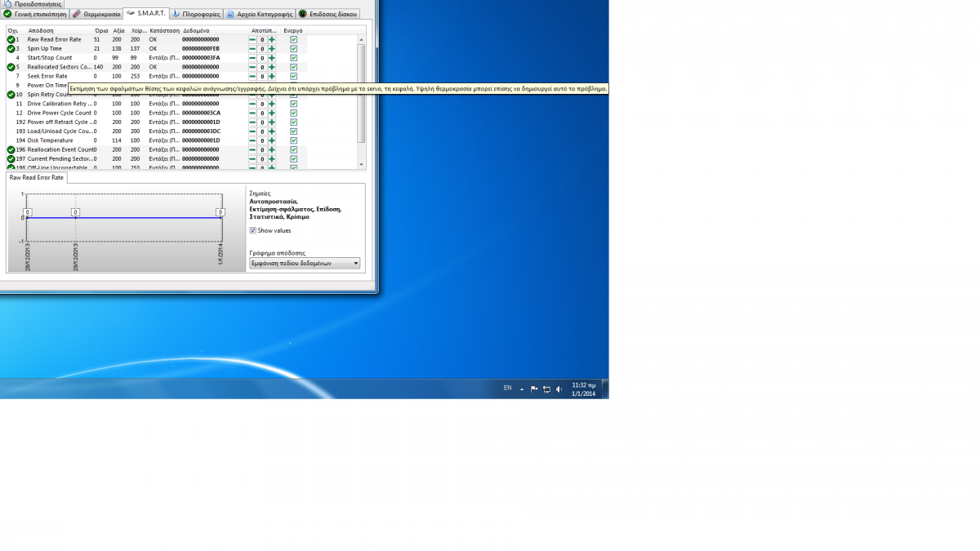Select the Raw Read Error Rate graph tab

36,177
